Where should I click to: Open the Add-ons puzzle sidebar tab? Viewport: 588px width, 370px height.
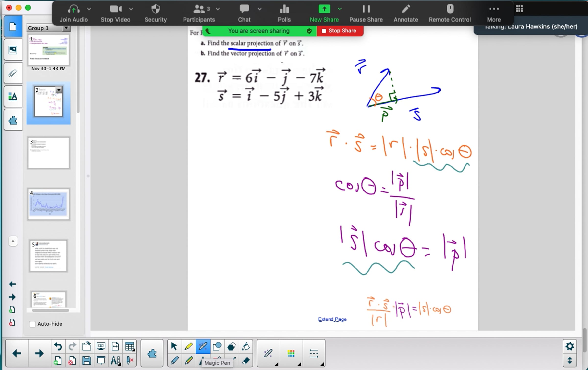click(13, 120)
